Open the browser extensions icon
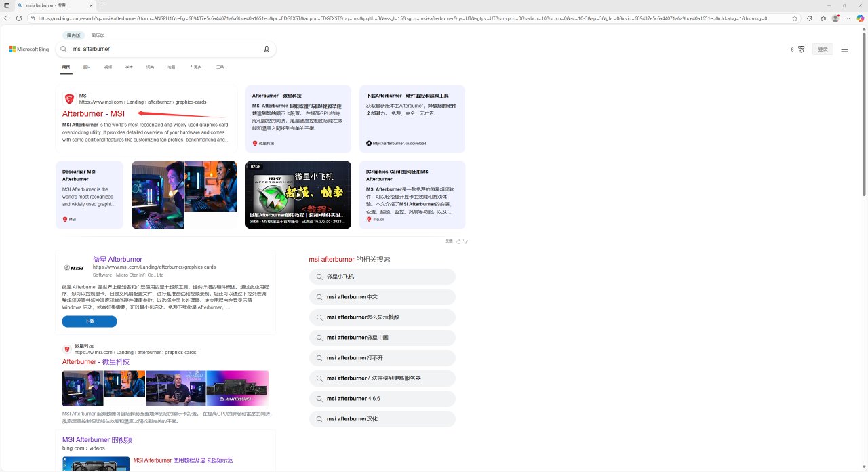The width and height of the screenshot is (868, 472). point(810,18)
